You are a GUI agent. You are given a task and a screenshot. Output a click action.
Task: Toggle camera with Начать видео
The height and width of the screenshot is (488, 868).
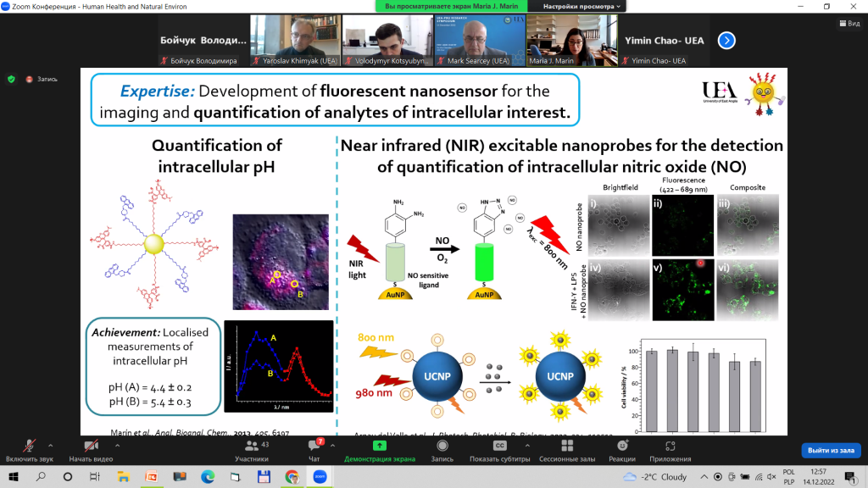click(91, 451)
